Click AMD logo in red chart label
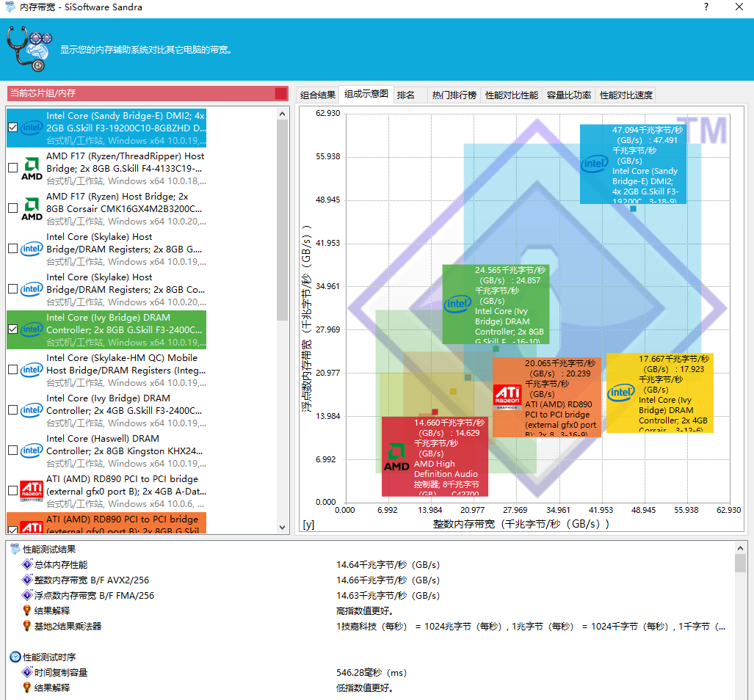This screenshot has width=754, height=700. [396, 457]
